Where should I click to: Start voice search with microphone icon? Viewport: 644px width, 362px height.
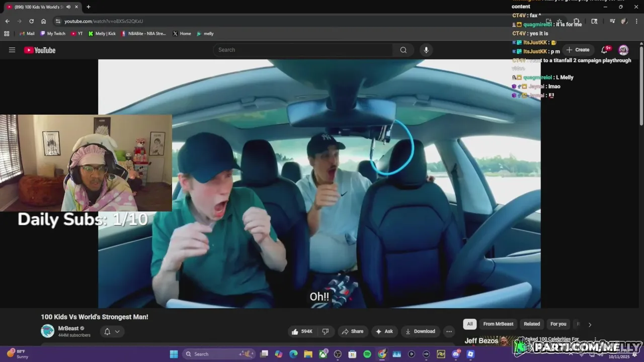pyautogui.click(x=426, y=50)
